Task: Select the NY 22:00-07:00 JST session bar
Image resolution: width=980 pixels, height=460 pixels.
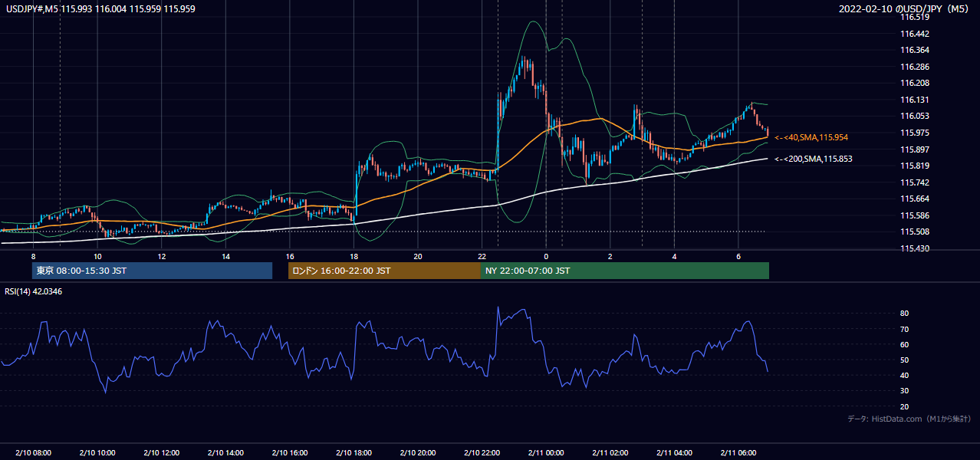Action: point(625,271)
